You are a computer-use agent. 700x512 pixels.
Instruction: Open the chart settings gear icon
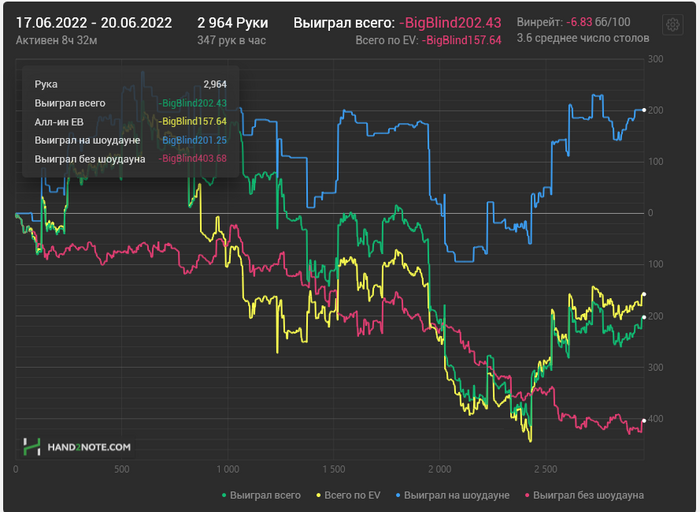672,25
